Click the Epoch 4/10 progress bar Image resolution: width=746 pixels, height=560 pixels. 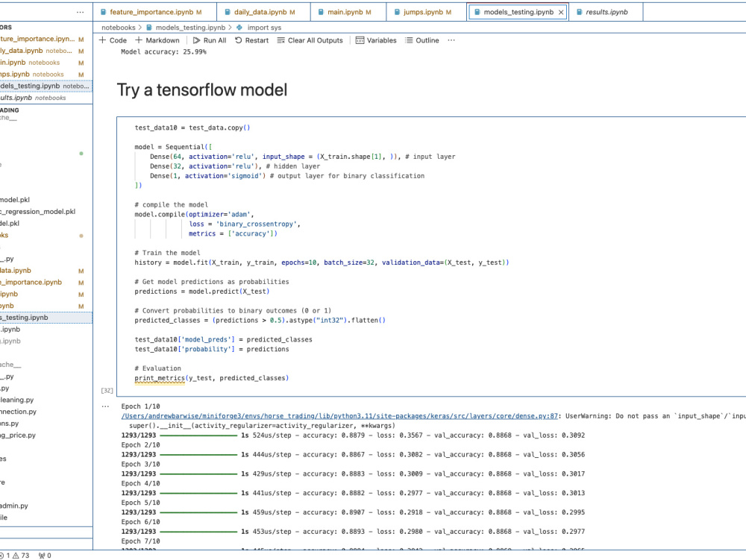pyautogui.click(x=198, y=493)
